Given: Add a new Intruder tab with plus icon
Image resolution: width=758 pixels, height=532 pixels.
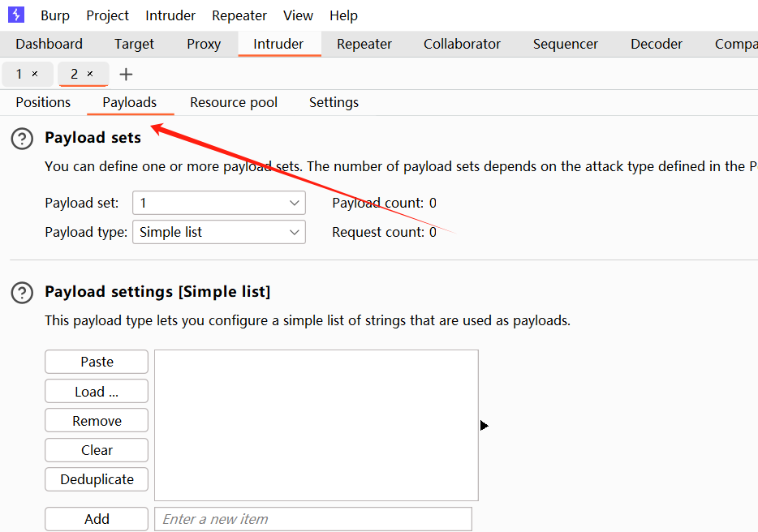Looking at the screenshot, I should (126, 75).
